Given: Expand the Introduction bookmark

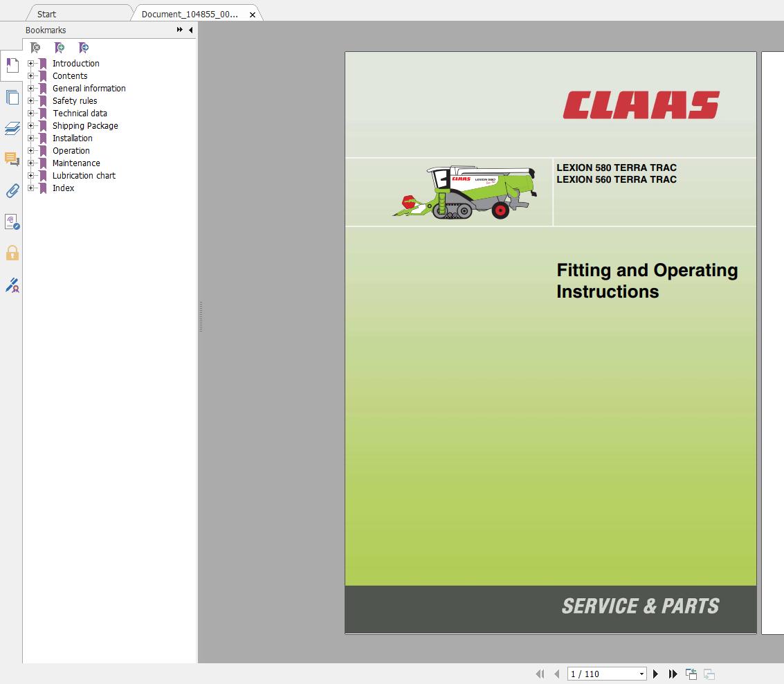Looking at the screenshot, I should tap(31, 63).
